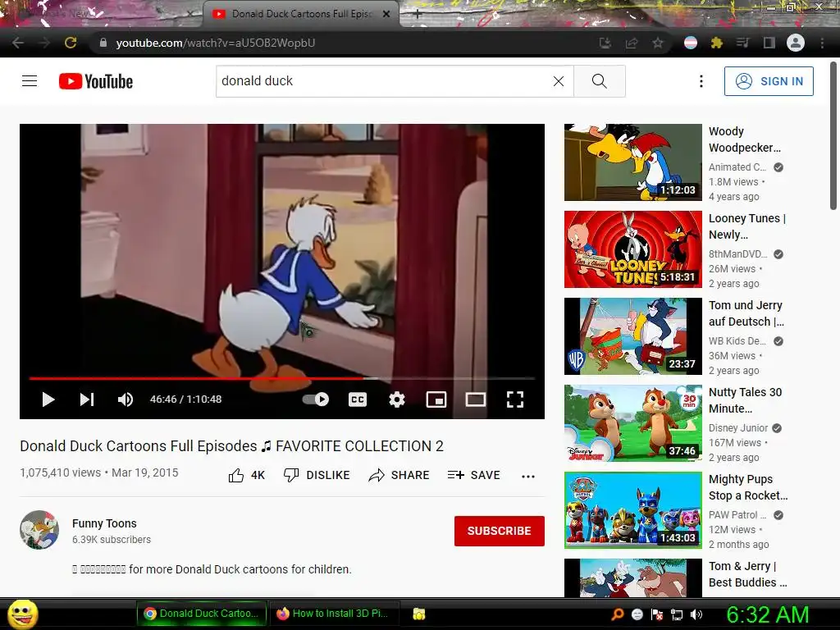The image size is (840, 630).
Task: Click the red SUBSCRIBE button
Action: pyautogui.click(x=500, y=531)
